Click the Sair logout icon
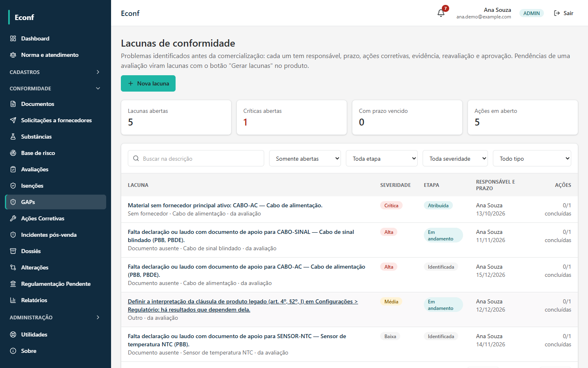Viewport: 588px width, 368px height. 557,13
